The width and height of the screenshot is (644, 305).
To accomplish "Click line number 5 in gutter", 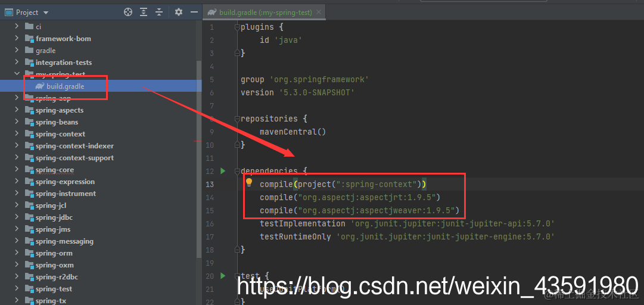I will (211, 79).
